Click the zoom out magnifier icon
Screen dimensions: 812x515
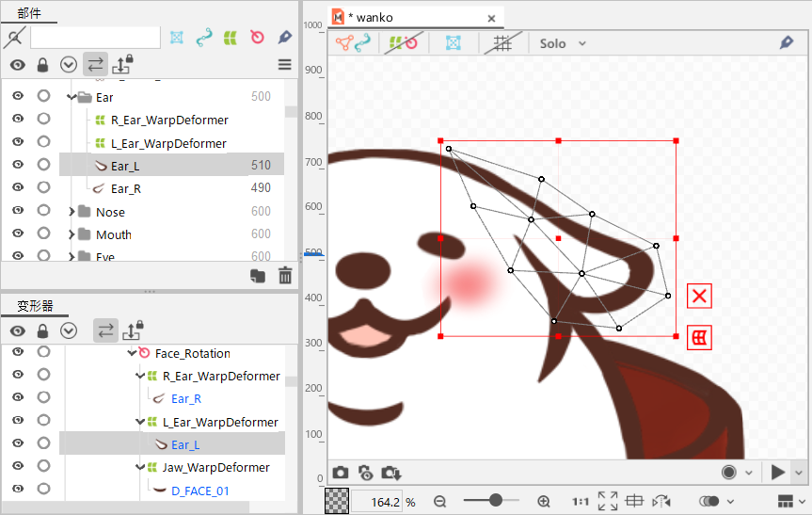439,502
